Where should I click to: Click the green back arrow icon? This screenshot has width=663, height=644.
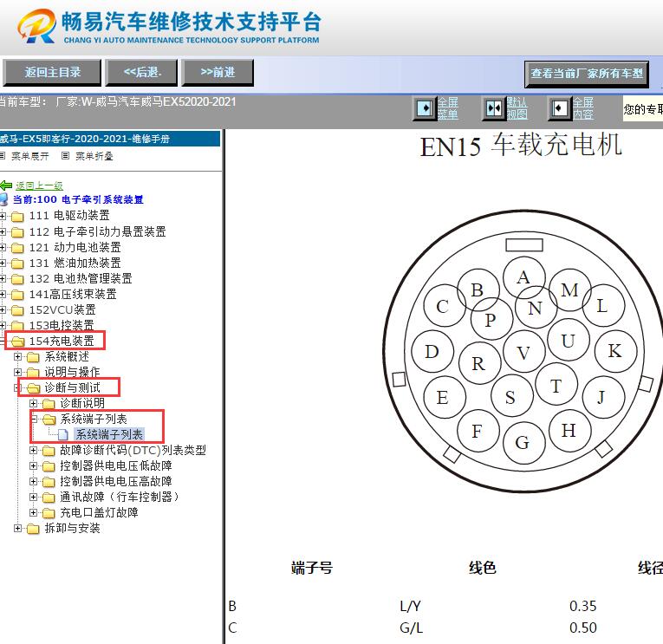[x=5, y=185]
